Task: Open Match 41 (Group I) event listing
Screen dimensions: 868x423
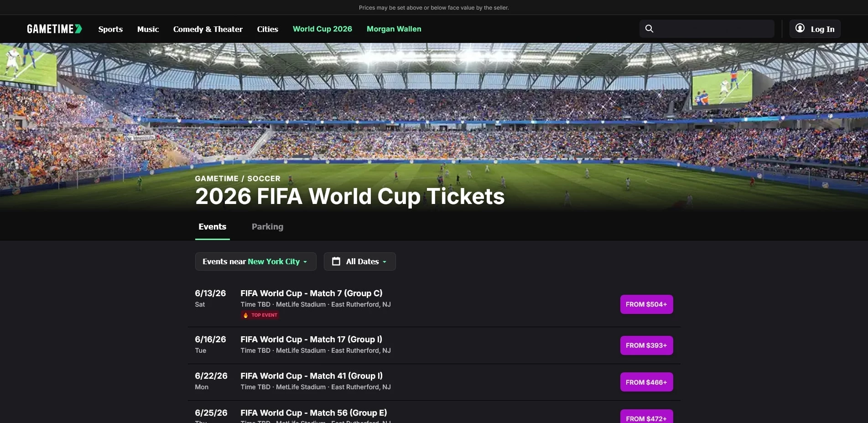Action: 311,376
